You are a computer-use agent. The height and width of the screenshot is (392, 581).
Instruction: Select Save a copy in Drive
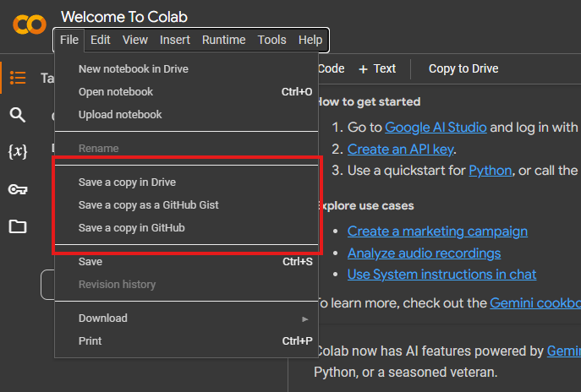coord(186,182)
